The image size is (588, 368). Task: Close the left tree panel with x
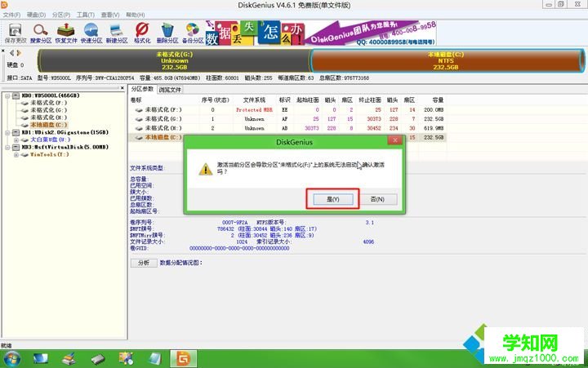coord(122,88)
